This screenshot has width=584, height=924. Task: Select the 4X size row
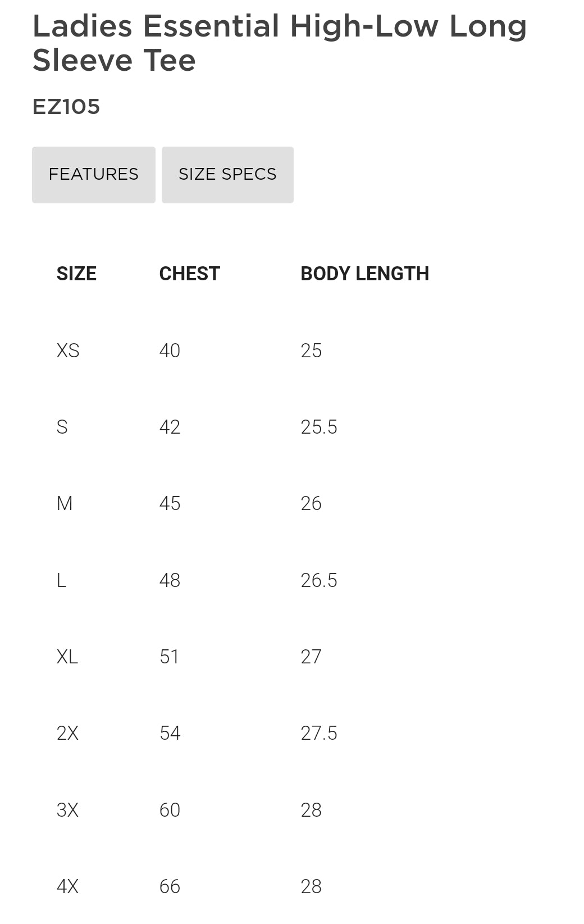67,886
